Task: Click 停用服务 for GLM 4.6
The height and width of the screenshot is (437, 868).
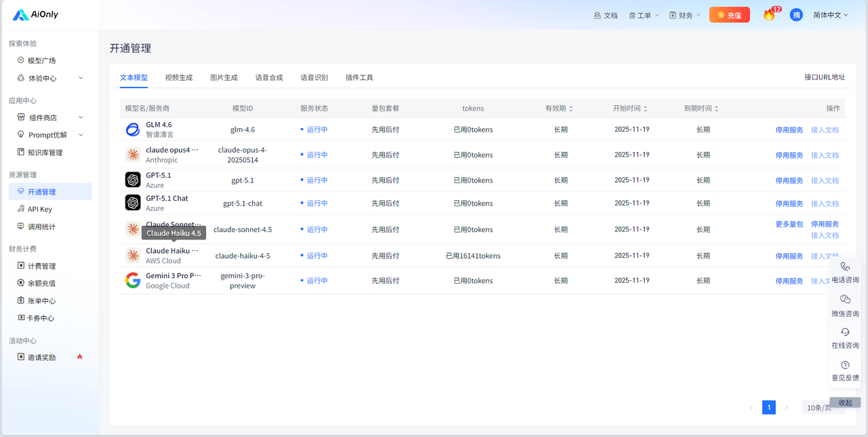Action: click(x=789, y=130)
